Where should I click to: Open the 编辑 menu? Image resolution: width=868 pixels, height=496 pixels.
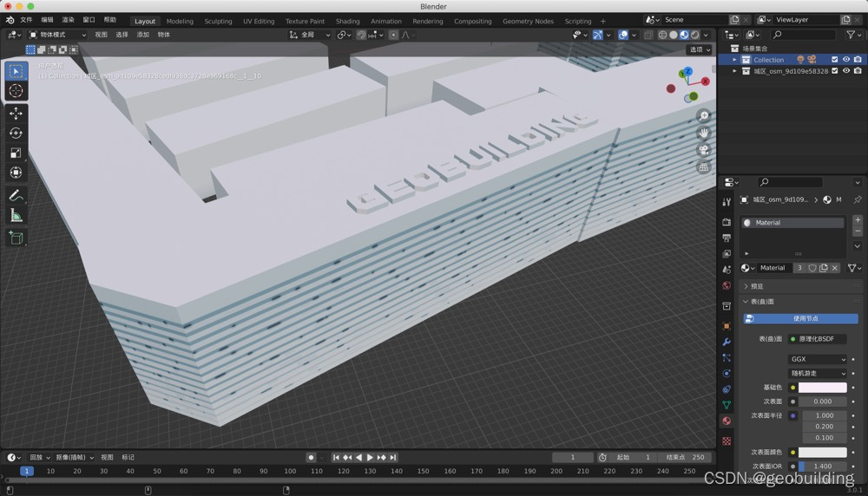(x=48, y=20)
